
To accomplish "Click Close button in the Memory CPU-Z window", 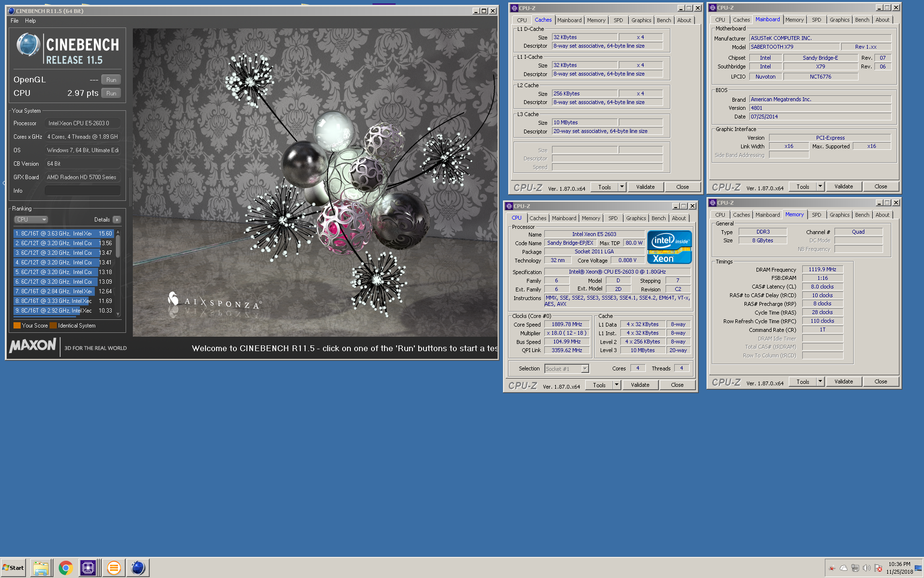I will pos(881,381).
